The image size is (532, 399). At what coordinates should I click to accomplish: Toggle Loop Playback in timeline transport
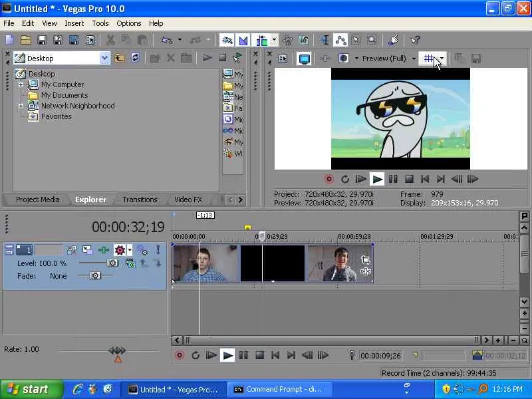[196, 356]
